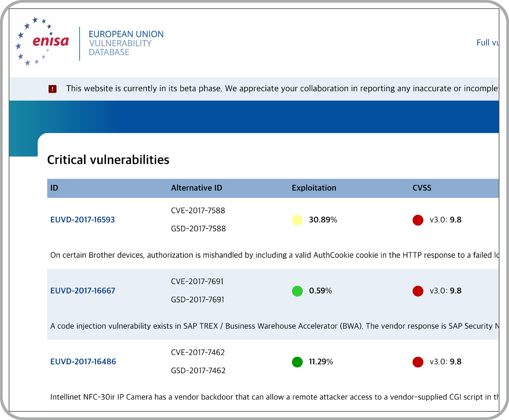This screenshot has width=509, height=420.
Task: Open the EUVD-2017-16593 vulnerability entry
Action: [82, 220]
